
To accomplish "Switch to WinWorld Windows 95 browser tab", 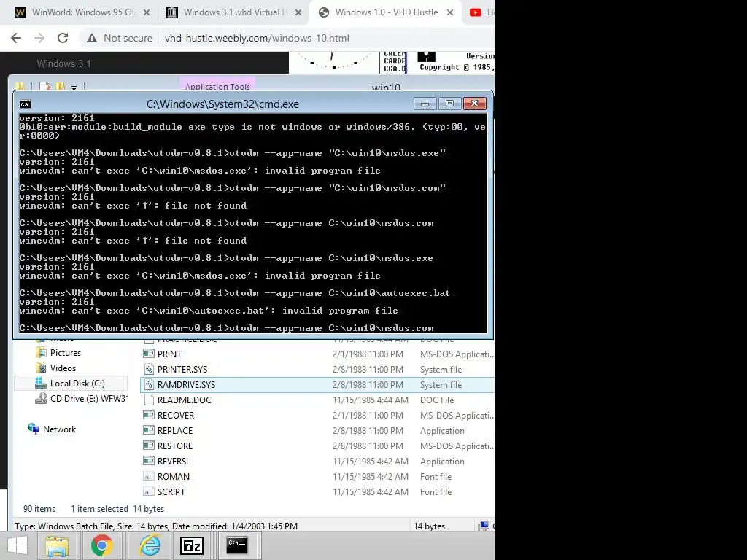I will pyautogui.click(x=81, y=12).
